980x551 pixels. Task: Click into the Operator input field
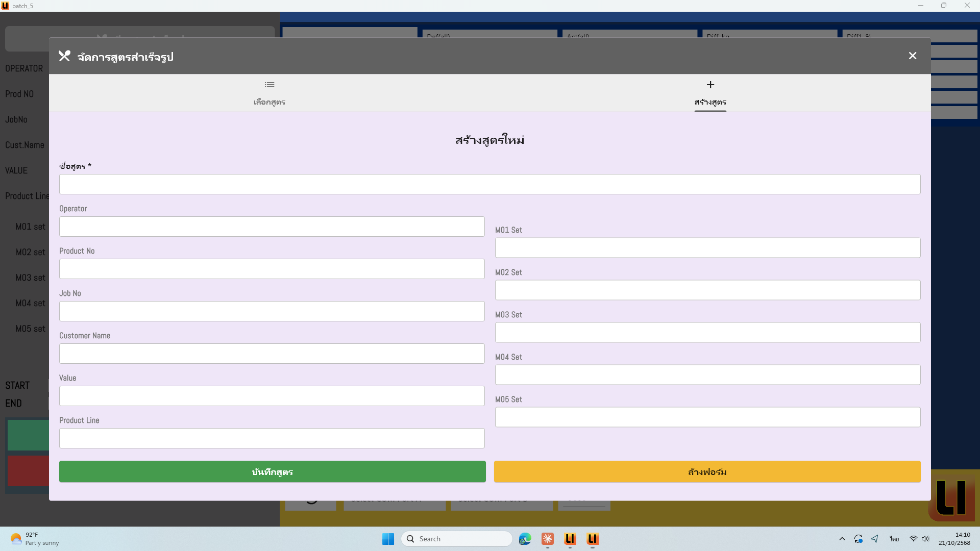point(272,227)
